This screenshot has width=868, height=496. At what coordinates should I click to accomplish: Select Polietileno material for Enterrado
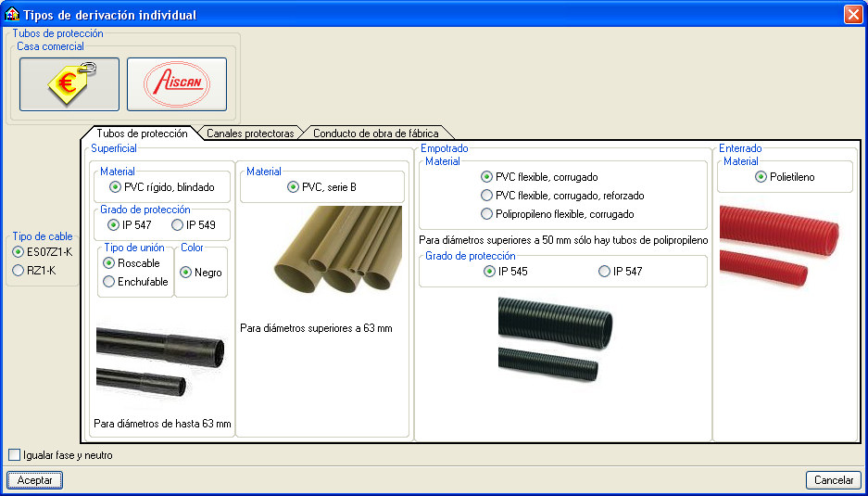785,177
